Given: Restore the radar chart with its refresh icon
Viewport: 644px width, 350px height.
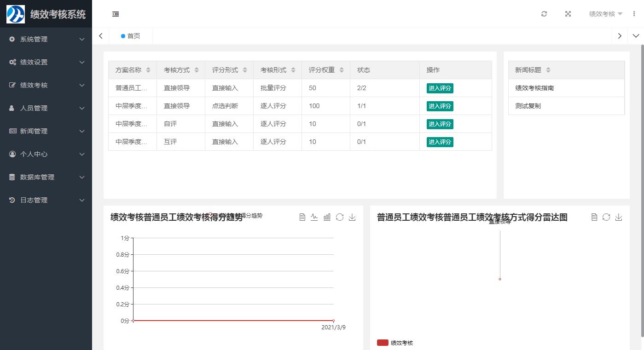Looking at the screenshot, I should pyautogui.click(x=606, y=217).
